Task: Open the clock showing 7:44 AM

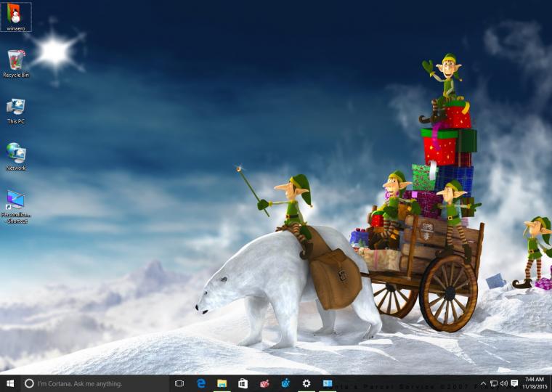Action: [535, 383]
